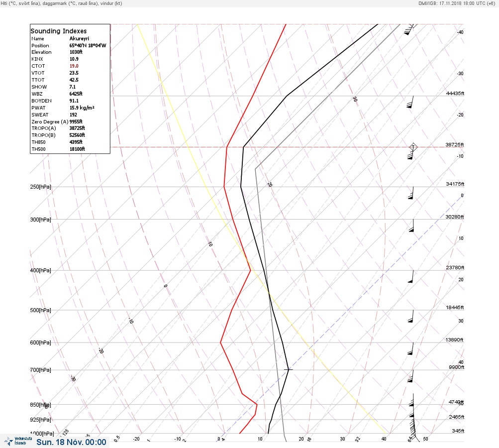The width and height of the screenshot is (499, 448).
Task: Click the TH500 value 18100ft
Action: click(77, 149)
